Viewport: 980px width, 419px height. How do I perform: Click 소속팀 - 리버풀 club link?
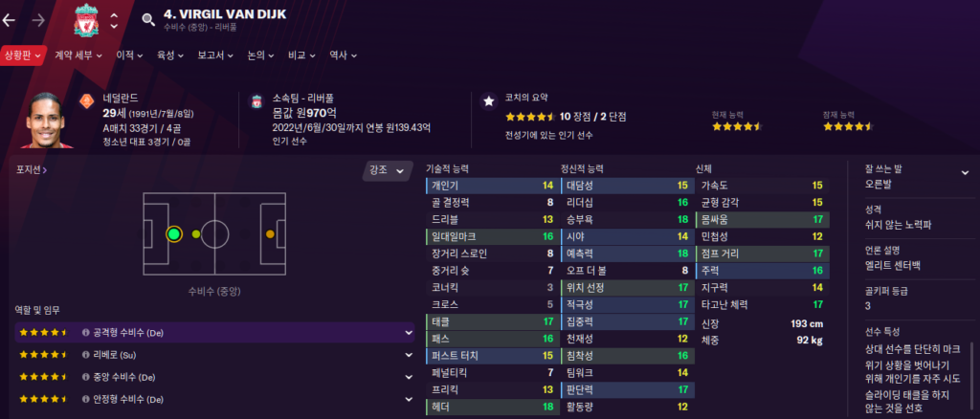tap(302, 99)
